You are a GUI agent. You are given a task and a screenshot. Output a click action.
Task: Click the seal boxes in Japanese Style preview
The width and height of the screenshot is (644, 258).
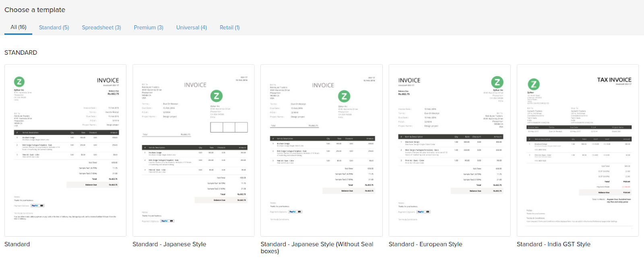(229, 127)
